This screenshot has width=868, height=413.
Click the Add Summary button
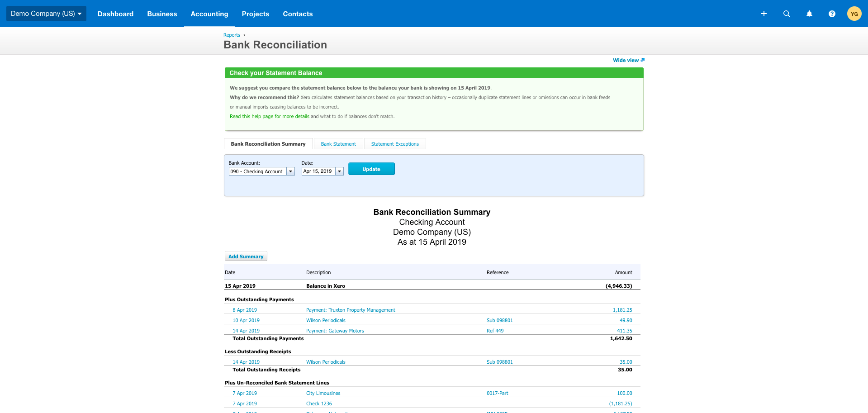[246, 256]
